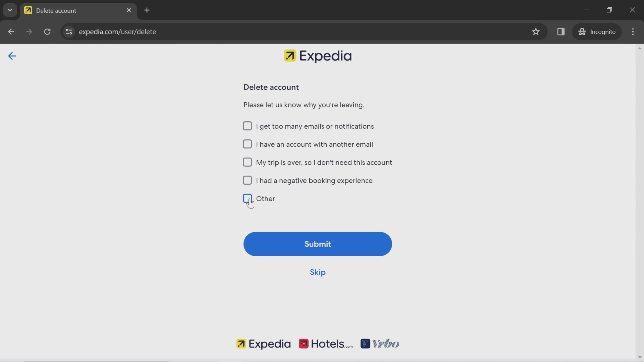
Task: Click the Expedia logo at top
Action: [x=318, y=56]
